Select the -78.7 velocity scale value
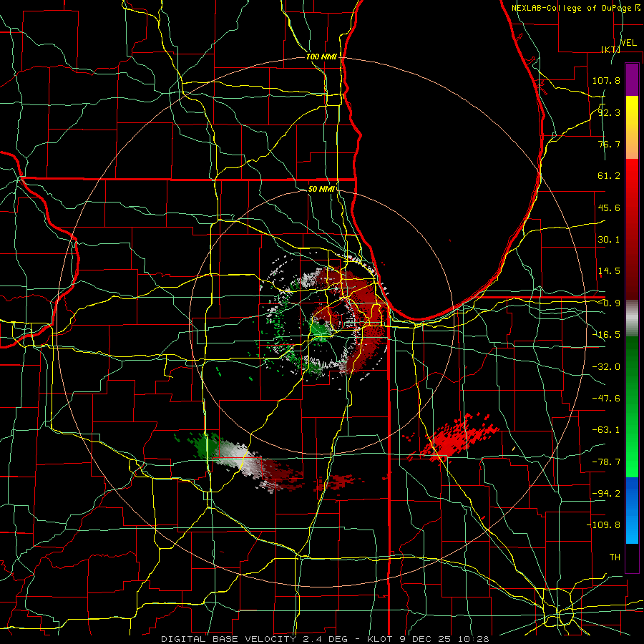The width and height of the screenshot is (644, 644). (606, 462)
